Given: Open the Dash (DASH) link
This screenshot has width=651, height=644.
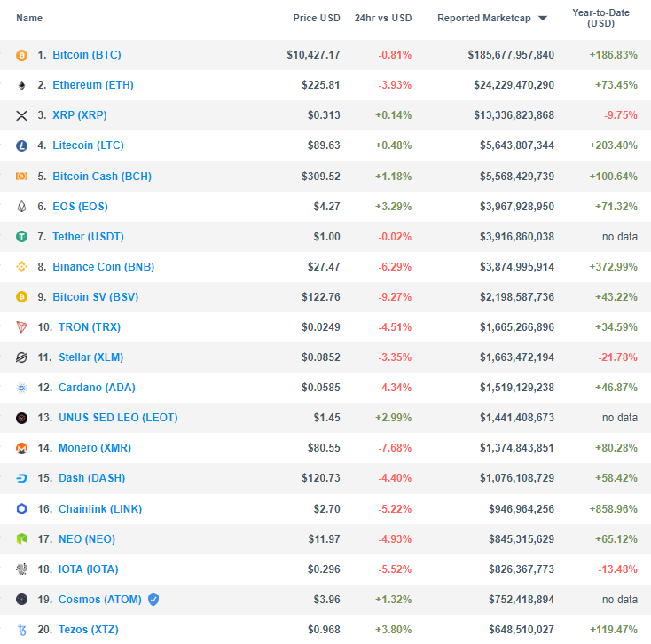Looking at the screenshot, I should [91, 478].
